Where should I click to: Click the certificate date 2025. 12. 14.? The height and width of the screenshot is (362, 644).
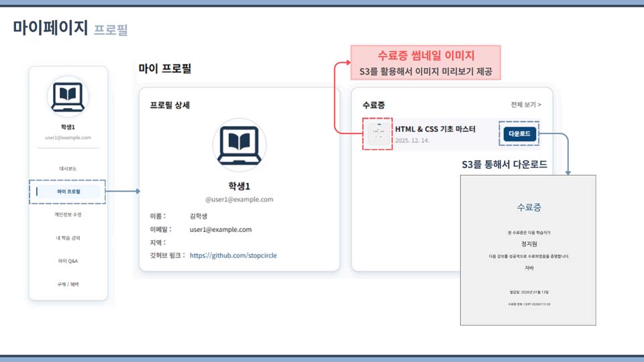(413, 141)
